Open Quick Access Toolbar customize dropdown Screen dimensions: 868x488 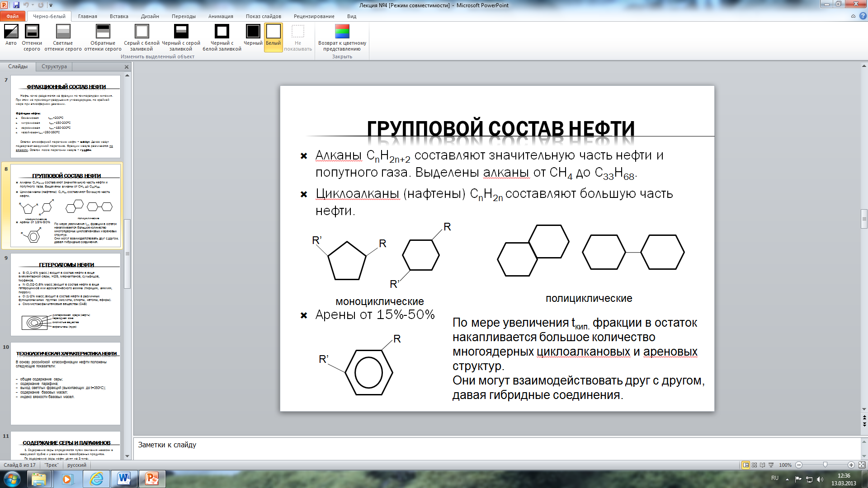click(51, 5)
